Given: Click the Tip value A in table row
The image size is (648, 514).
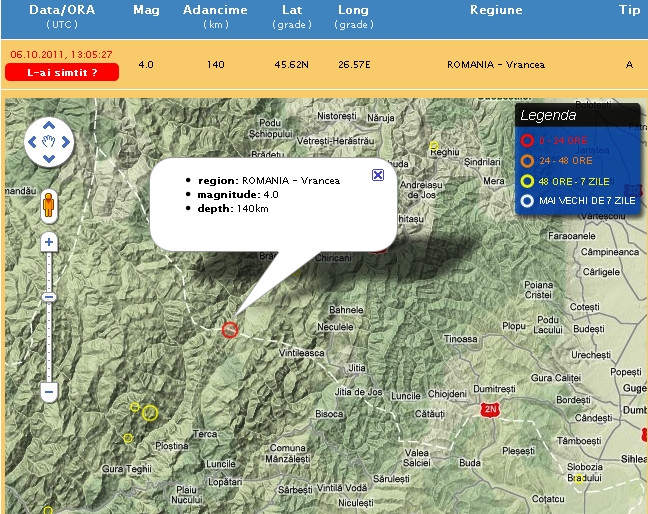Looking at the screenshot, I should (x=629, y=64).
